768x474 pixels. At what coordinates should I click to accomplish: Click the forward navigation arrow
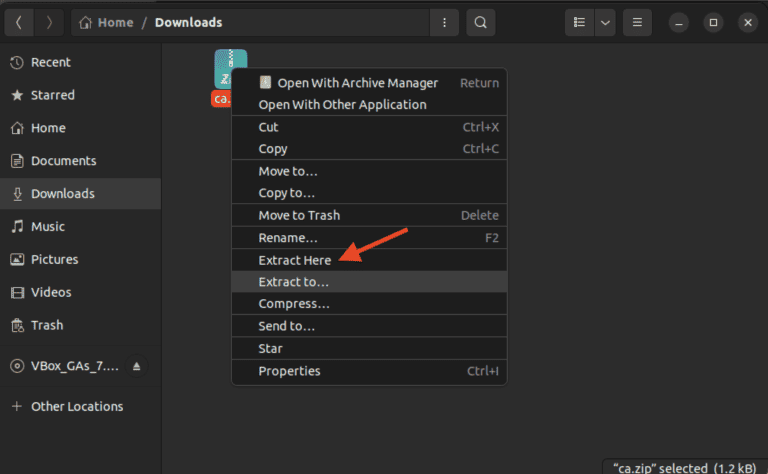(x=49, y=22)
